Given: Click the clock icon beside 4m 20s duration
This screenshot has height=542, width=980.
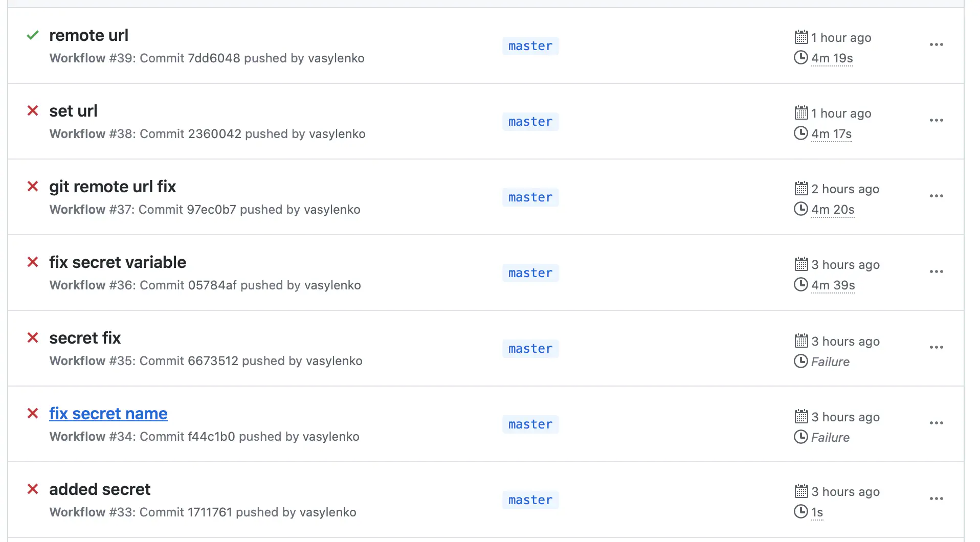Looking at the screenshot, I should [800, 209].
